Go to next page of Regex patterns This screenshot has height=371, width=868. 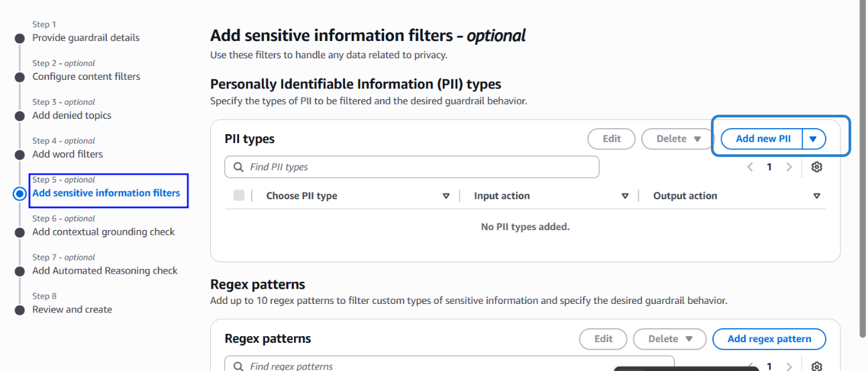point(789,366)
